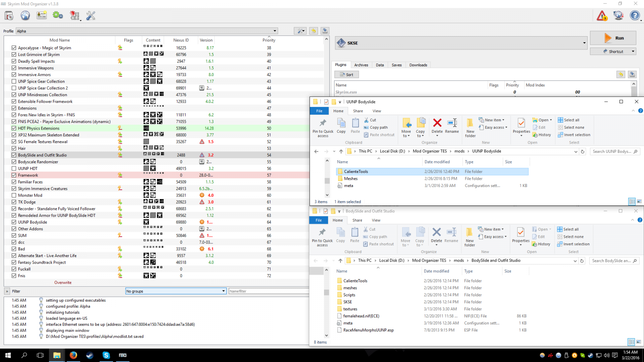Open the Shortcut dropdown arrow
This screenshot has width=644, height=362.
coord(633,51)
